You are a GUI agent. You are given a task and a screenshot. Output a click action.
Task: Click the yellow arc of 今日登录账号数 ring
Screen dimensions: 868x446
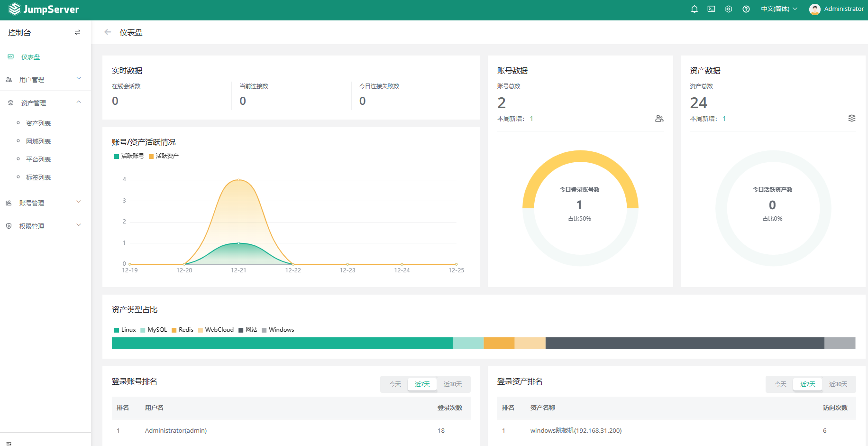tap(580, 157)
